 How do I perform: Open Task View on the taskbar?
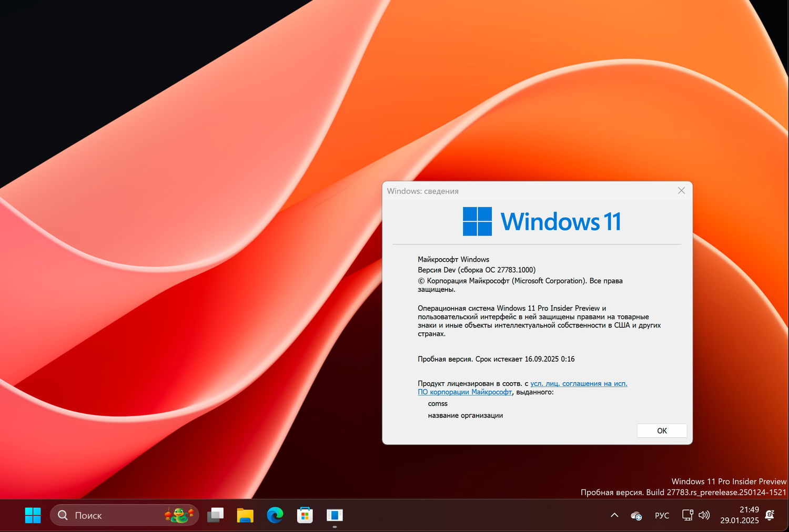tap(215, 515)
